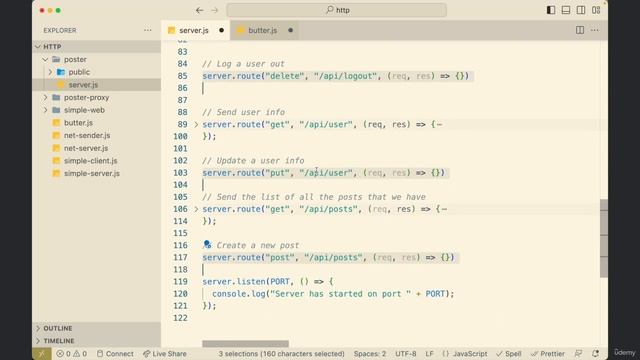Screen dimensions: 640x360
Task: Show errors and warnings count
Action: [71, 353]
